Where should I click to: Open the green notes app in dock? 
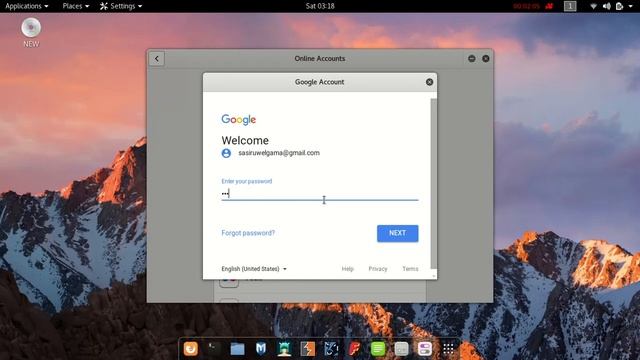click(x=378, y=349)
